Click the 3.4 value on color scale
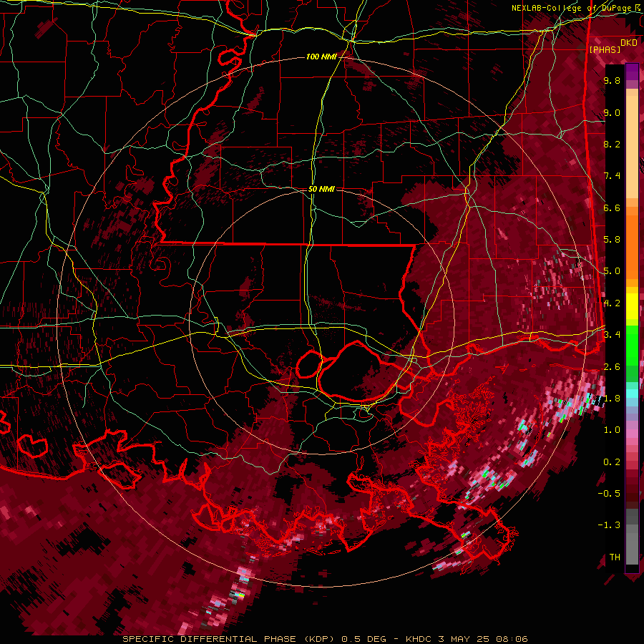The width and height of the screenshot is (644, 644). [612, 335]
